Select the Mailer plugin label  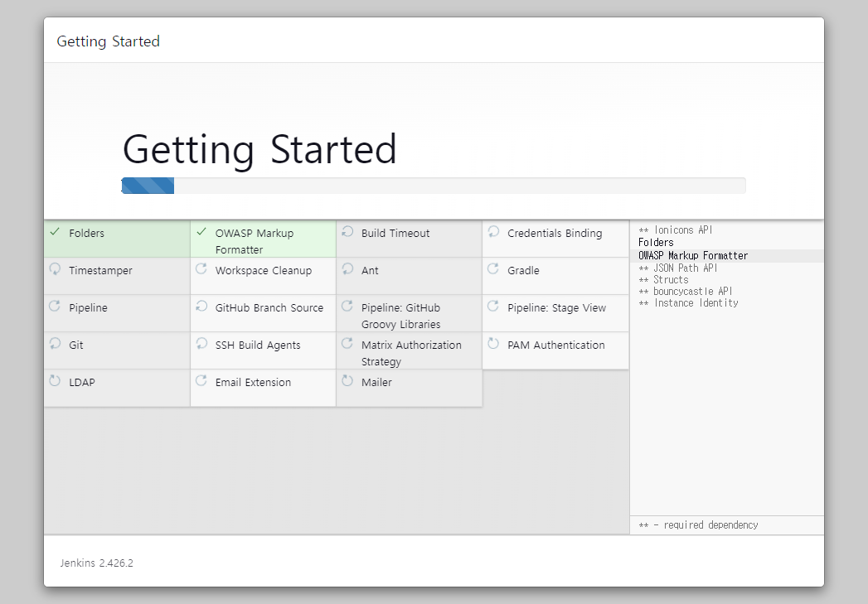(376, 382)
